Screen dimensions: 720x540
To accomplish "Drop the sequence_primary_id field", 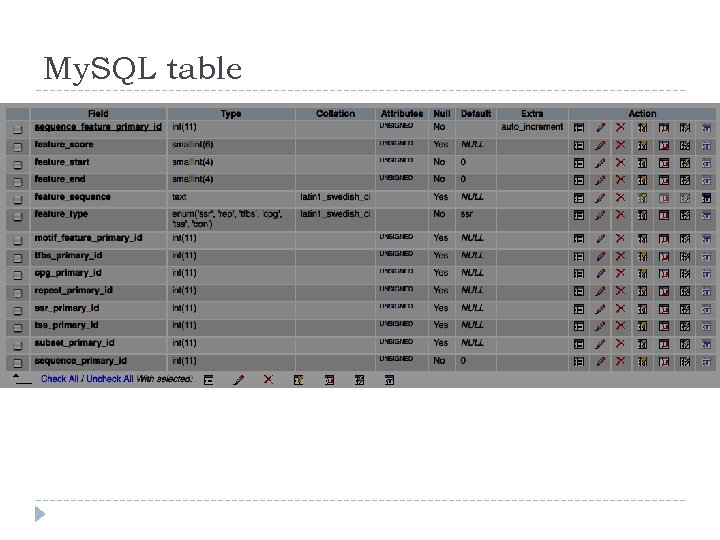I will click(x=620, y=362).
